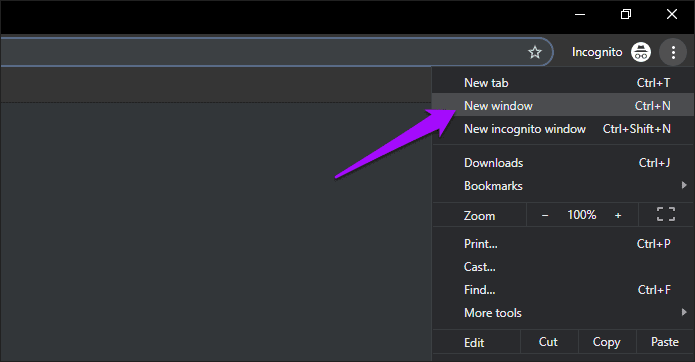Click the 100% zoom value
The image size is (695, 362).
[582, 215]
